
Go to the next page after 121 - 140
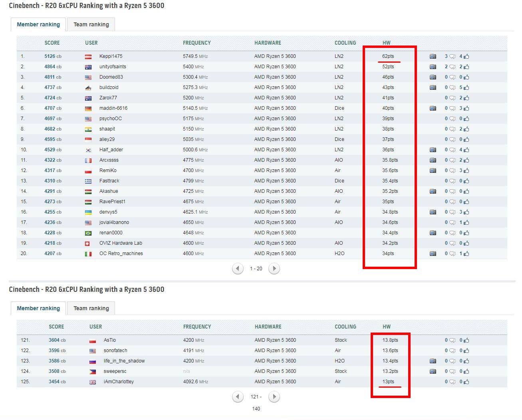(x=274, y=397)
